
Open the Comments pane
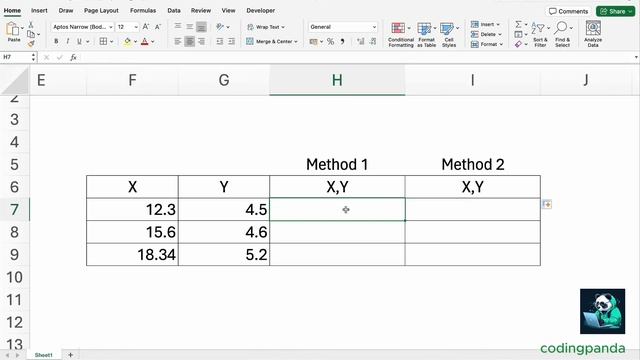click(x=568, y=11)
